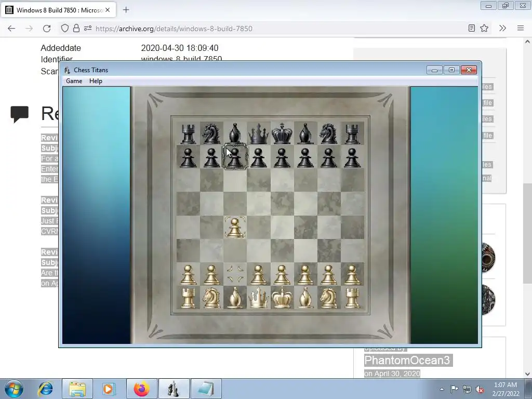Select the white queen piece

[258, 298]
